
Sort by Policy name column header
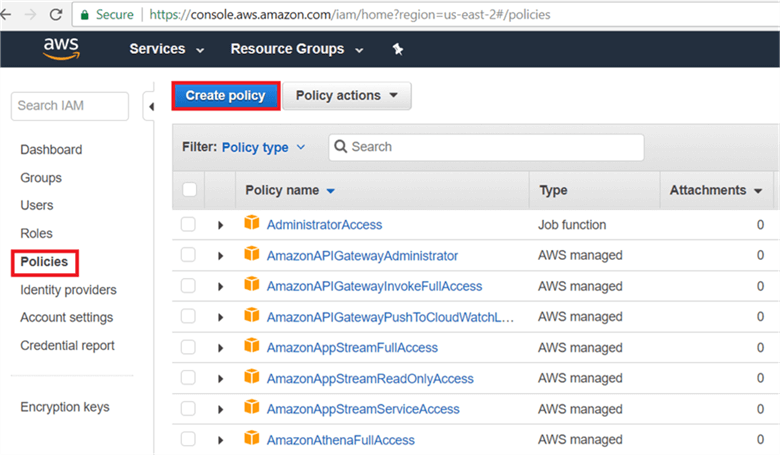290,190
